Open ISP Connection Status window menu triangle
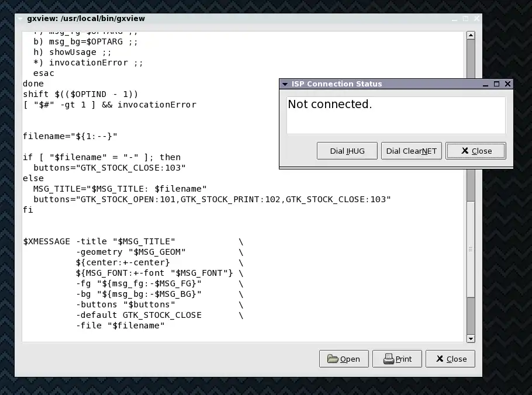Screen dimensions: 532x395 click(x=285, y=84)
